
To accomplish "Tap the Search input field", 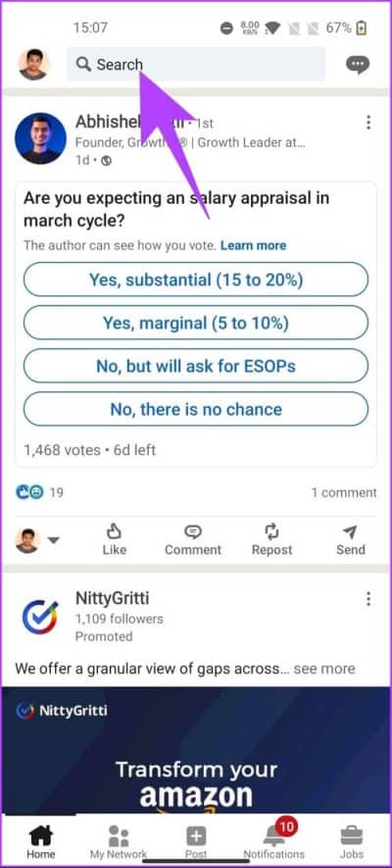I will 196,64.
